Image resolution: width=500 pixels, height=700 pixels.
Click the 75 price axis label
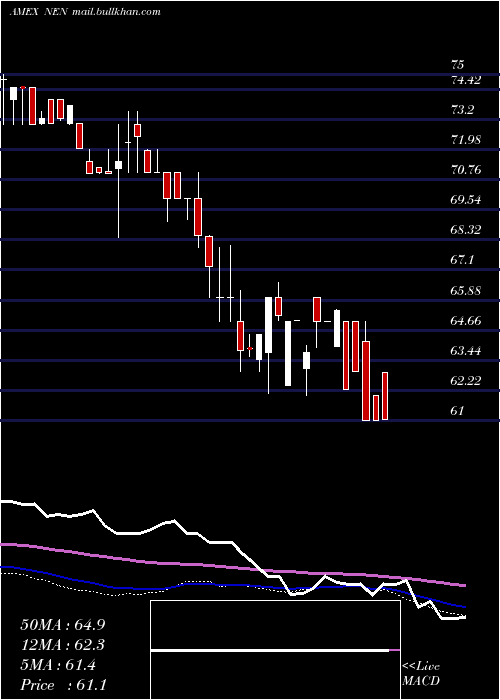(458, 65)
